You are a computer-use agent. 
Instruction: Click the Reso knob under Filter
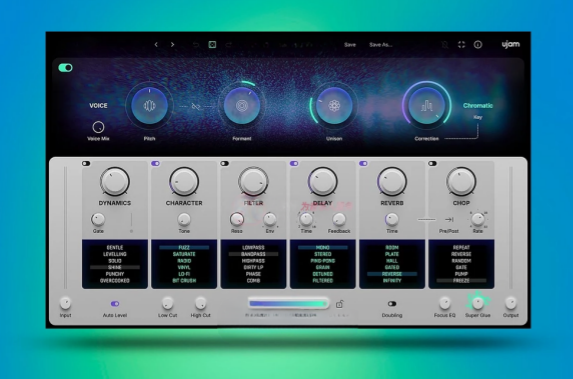[237, 219]
